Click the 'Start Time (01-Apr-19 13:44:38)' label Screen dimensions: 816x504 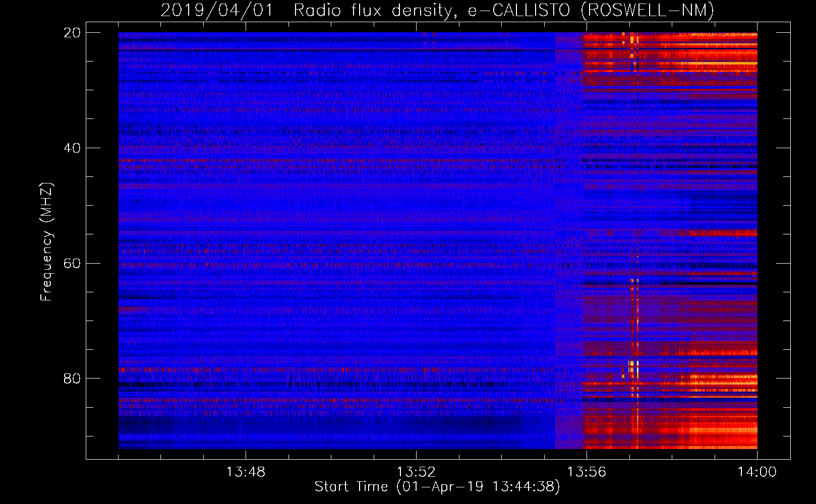point(437,487)
